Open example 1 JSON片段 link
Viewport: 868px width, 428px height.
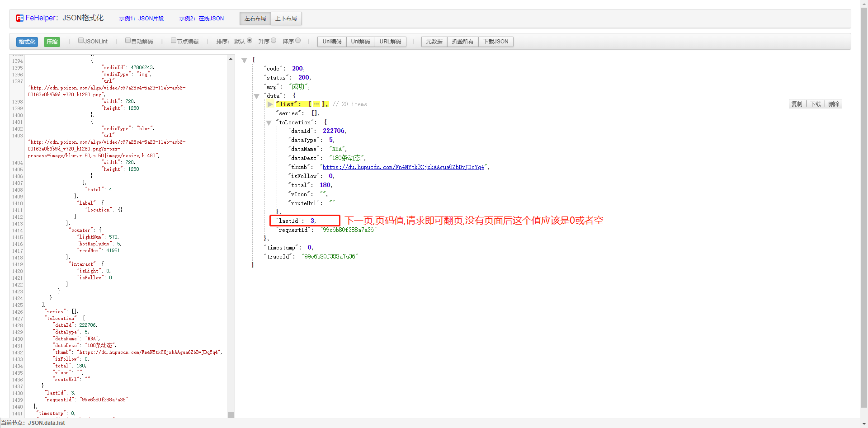[141, 19]
